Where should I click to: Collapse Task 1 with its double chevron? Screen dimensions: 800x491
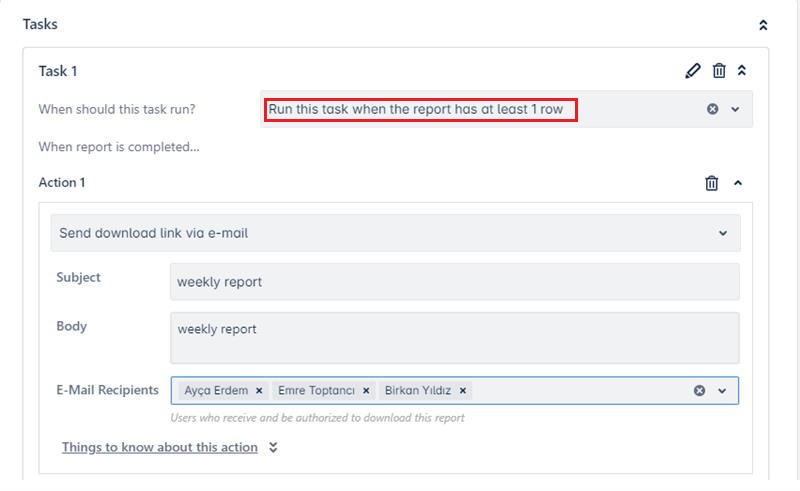click(x=742, y=70)
